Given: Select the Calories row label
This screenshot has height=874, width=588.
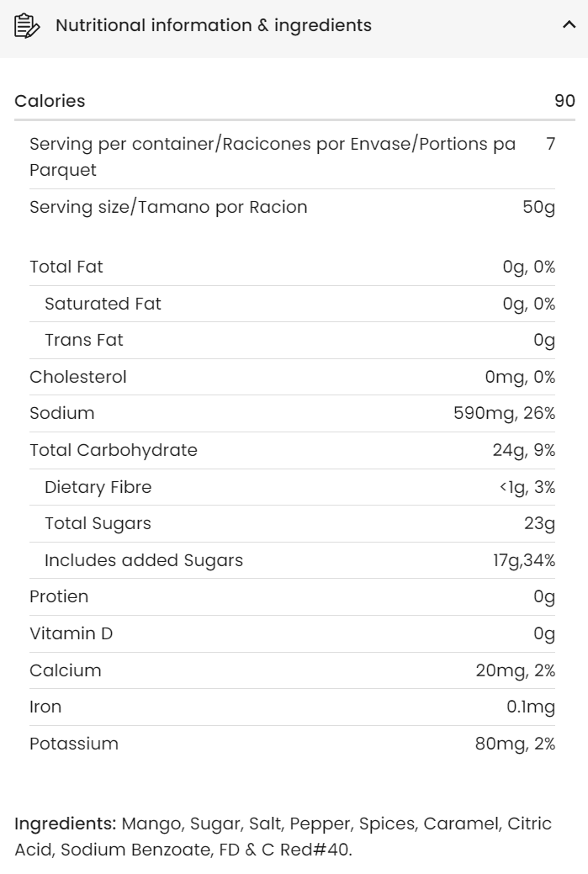Looking at the screenshot, I should click(50, 101).
